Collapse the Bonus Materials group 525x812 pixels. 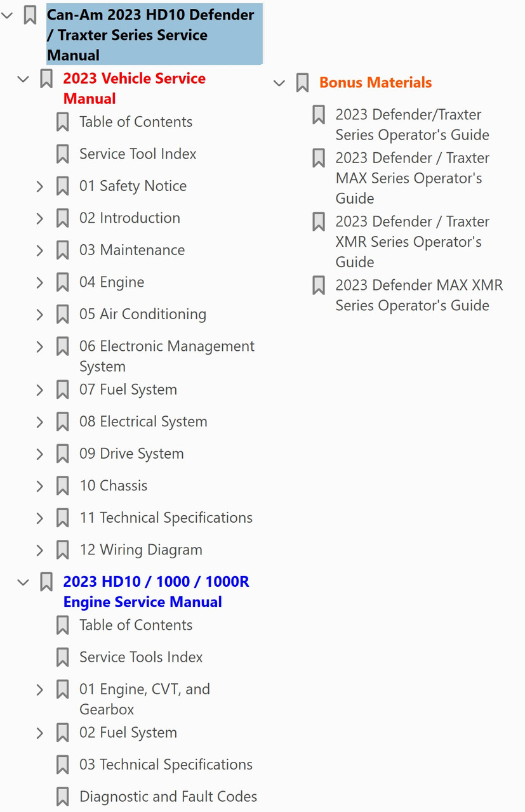[279, 83]
